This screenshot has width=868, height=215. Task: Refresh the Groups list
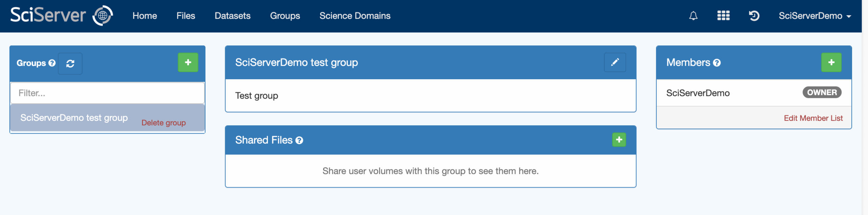pos(70,64)
